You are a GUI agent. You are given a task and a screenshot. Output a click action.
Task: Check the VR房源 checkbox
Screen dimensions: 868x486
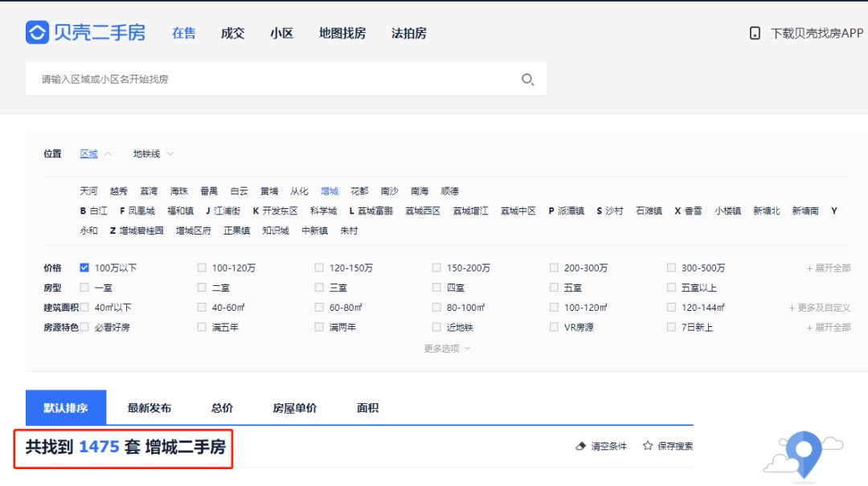tap(554, 327)
